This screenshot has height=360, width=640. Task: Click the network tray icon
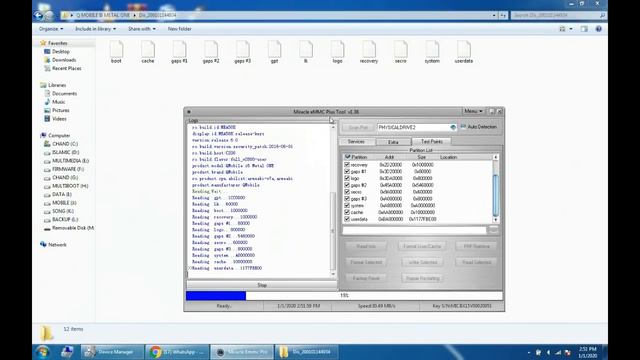coord(558,352)
